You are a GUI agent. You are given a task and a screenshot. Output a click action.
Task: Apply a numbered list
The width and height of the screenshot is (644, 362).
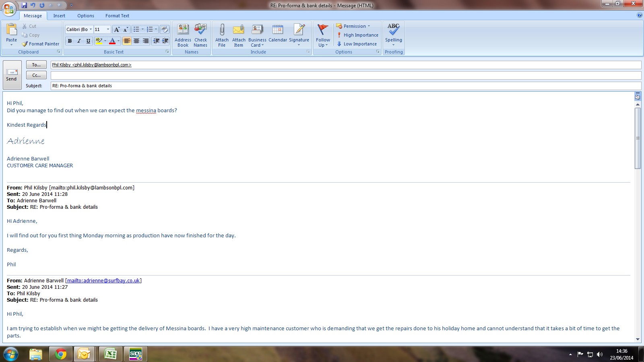(x=149, y=29)
